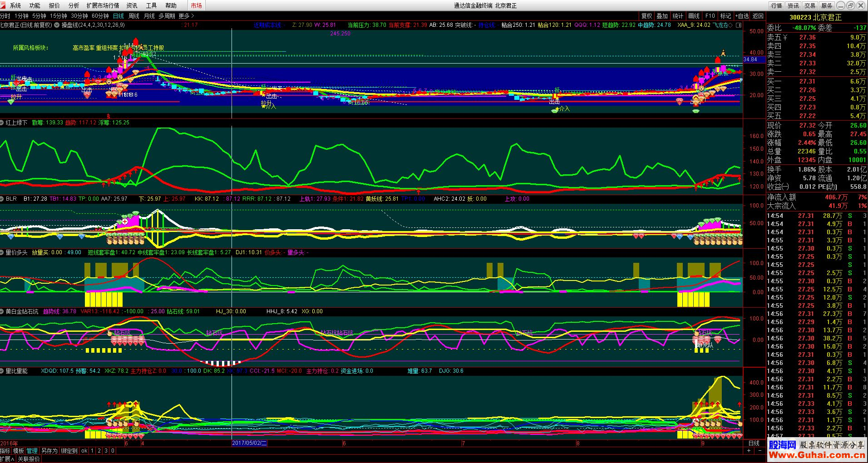Click the 交易 trading button
Viewport: 868px width, 463px height.
tap(810, 5)
